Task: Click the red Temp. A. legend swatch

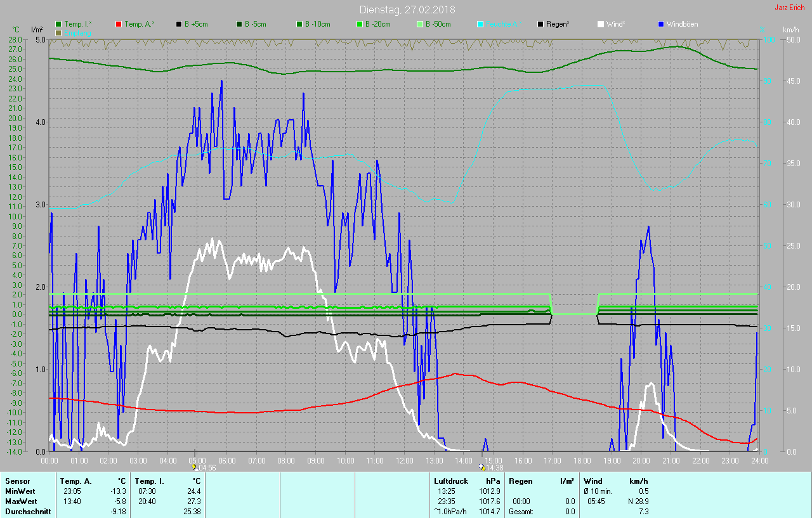Action: pos(119,24)
